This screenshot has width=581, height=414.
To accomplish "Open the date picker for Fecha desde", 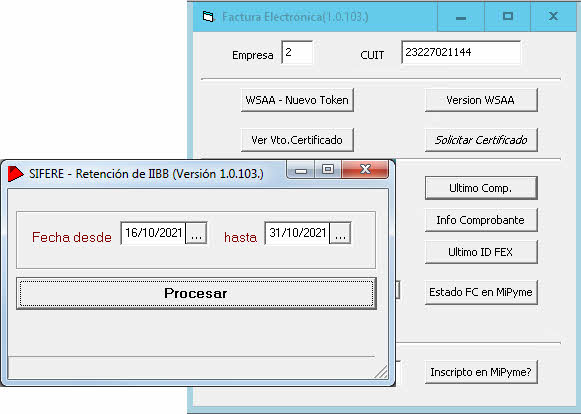I will (x=196, y=234).
